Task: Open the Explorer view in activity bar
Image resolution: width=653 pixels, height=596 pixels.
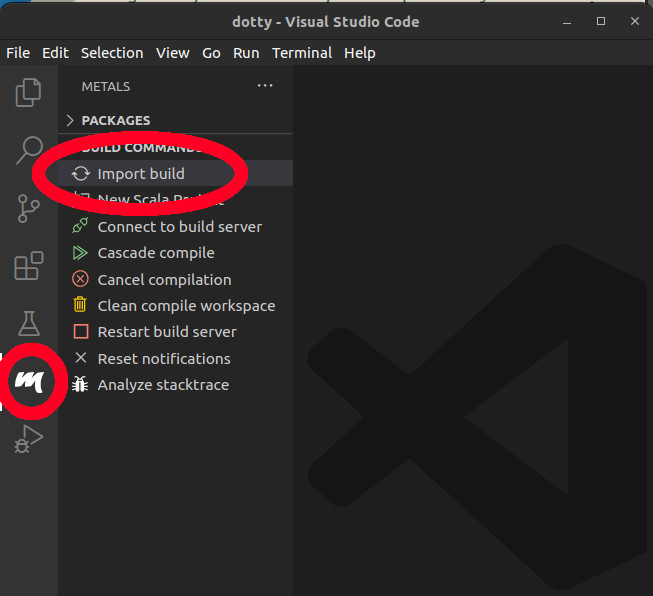Action: (28, 93)
